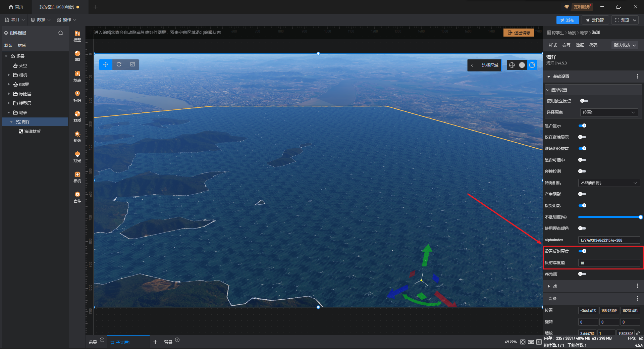The width and height of the screenshot is (644, 349).
Task: Open the 选择原点 dropdown
Action: coord(609,112)
